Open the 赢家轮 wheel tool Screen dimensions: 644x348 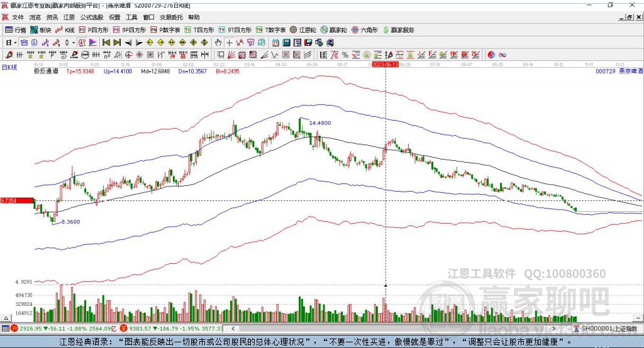pyautogui.click(x=333, y=30)
